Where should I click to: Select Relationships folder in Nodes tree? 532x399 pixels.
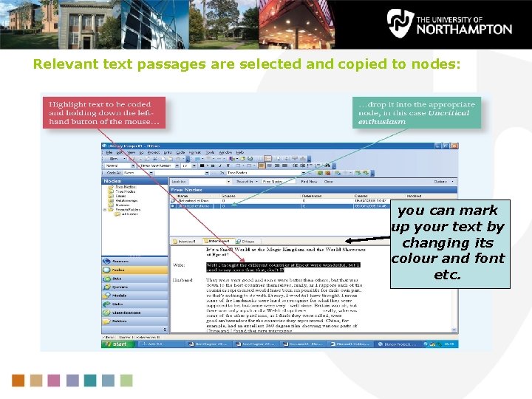point(123,200)
